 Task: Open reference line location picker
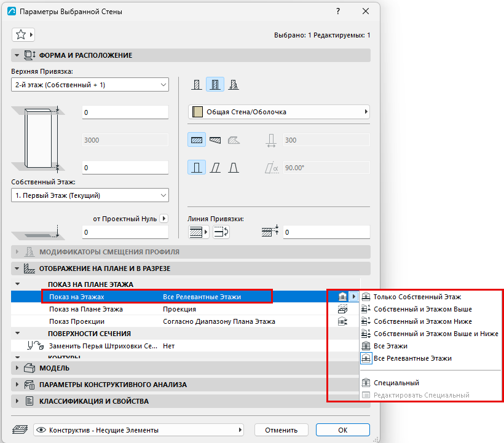[199, 232]
